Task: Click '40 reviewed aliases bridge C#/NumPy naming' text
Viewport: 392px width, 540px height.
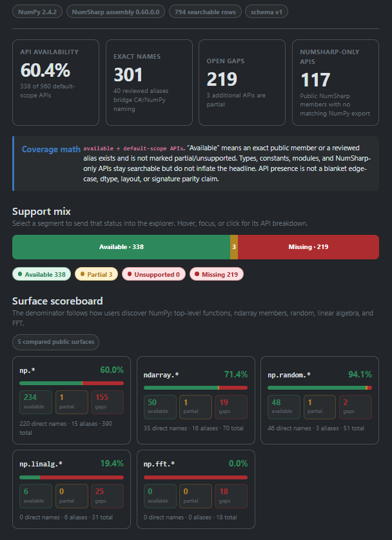Action: click(141, 100)
